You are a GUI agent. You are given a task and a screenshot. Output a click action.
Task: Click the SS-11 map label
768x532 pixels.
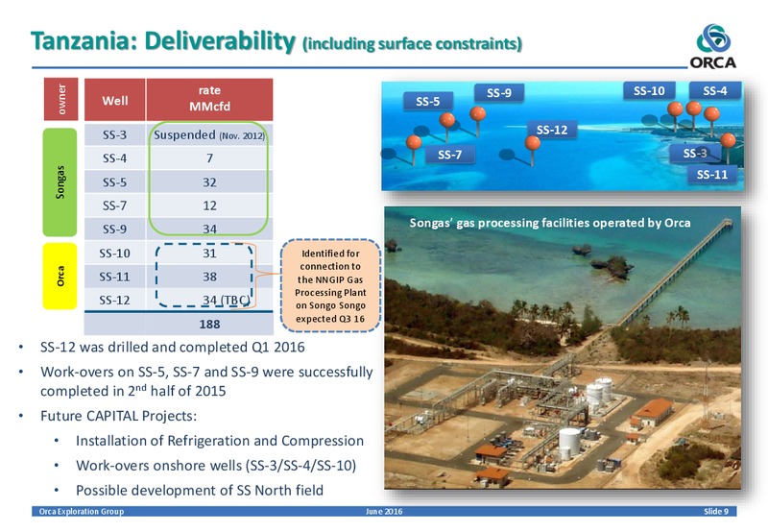[711, 175]
